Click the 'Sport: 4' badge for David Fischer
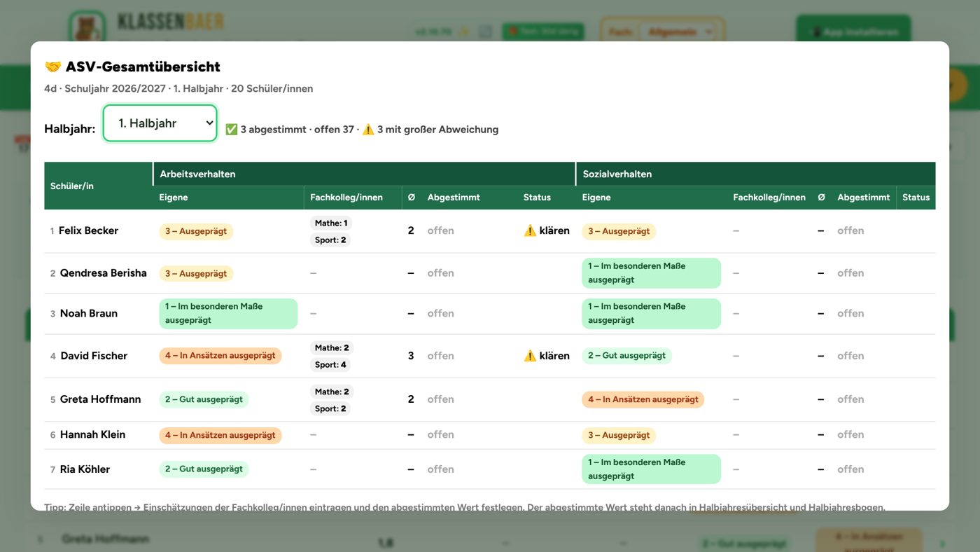Viewport: 980px width, 552px height. pos(331,364)
